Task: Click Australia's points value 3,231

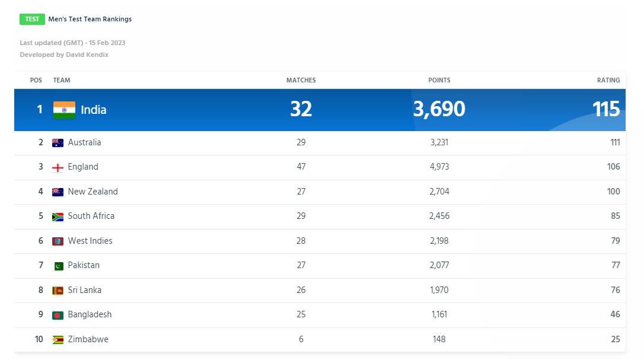Action: [x=439, y=142]
